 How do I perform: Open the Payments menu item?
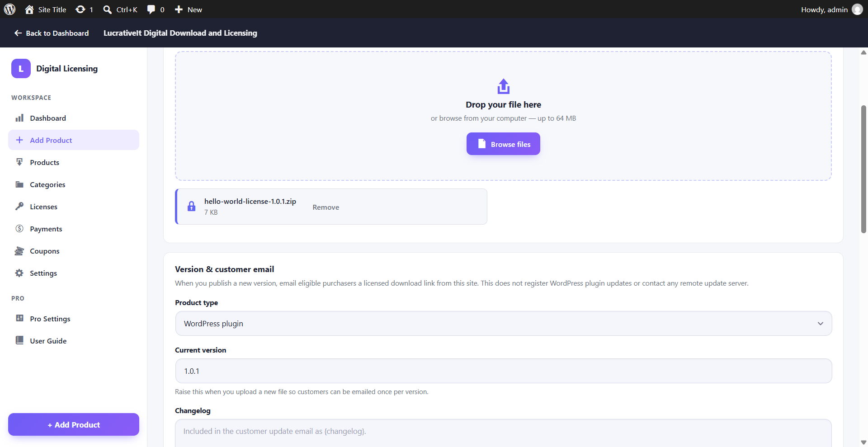pyautogui.click(x=74, y=229)
